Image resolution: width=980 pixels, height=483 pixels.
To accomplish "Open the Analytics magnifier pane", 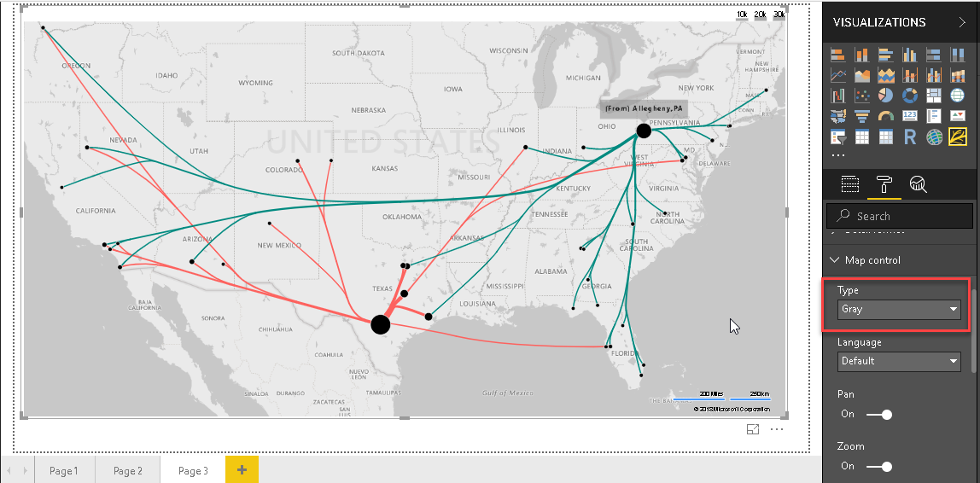I will click(918, 183).
